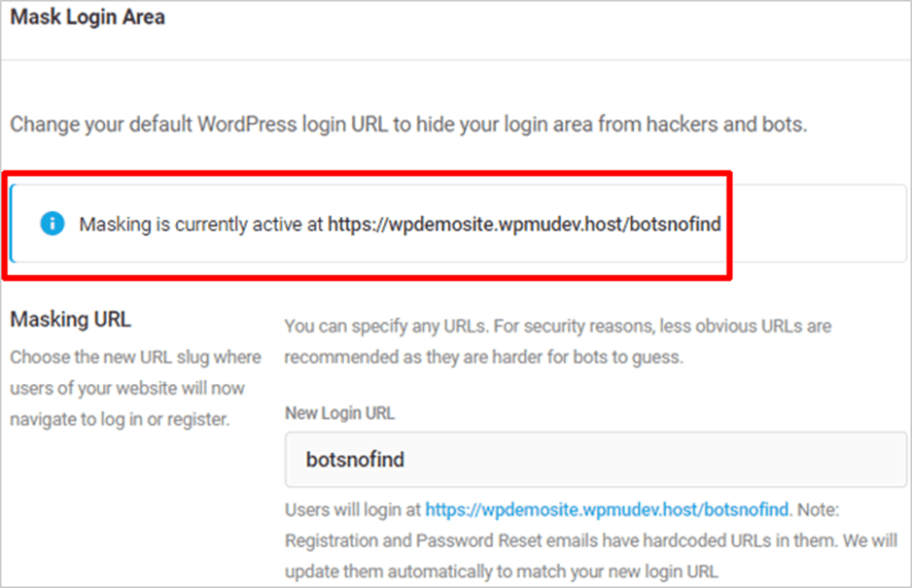Click the 'You can specify any URLs' sentence
Screen dimensions: 912x588
click(x=558, y=326)
